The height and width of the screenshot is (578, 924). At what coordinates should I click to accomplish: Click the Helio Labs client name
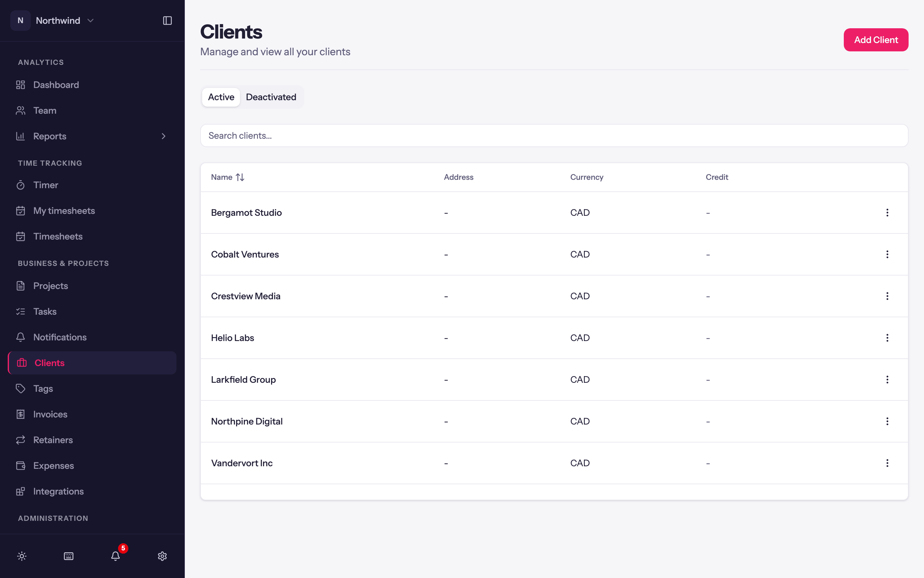click(233, 338)
